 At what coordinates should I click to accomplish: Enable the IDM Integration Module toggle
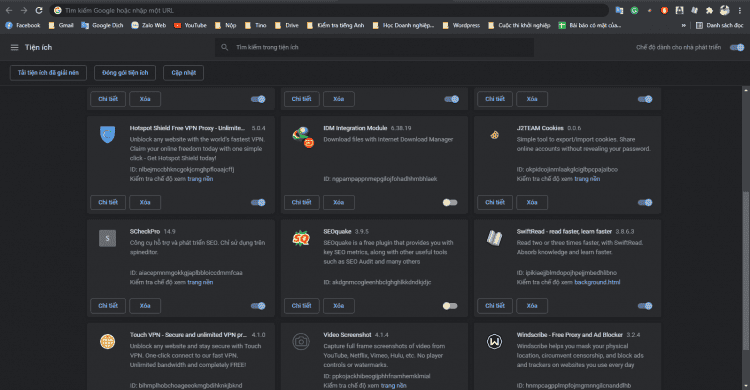450,202
